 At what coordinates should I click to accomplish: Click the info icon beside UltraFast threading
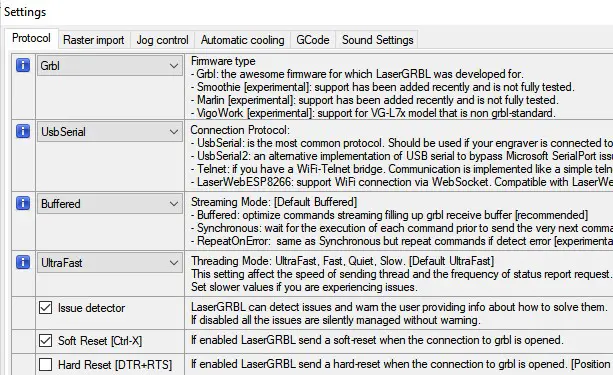(x=23, y=262)
